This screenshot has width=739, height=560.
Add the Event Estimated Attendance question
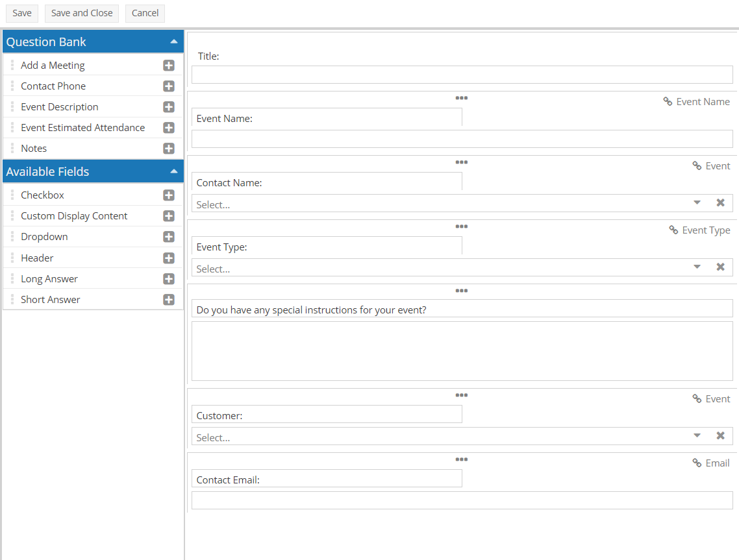(169, 128)
